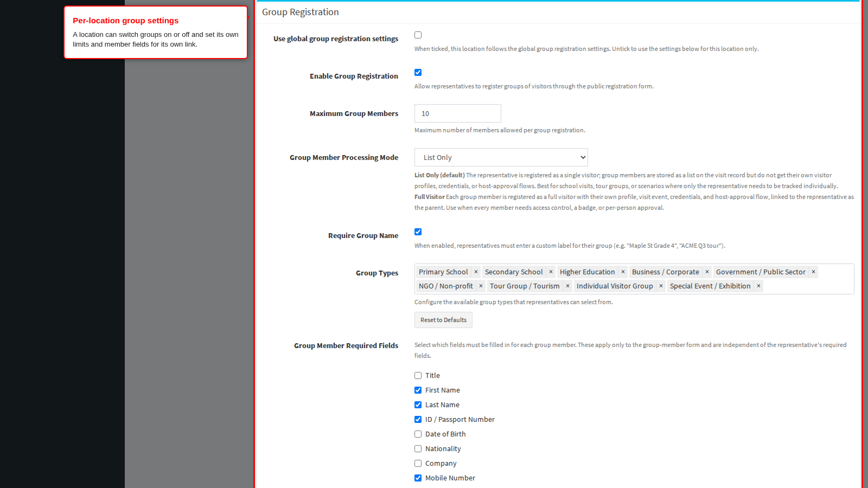Click the Special Event / Exhibition tag label
This screenshot has width=868, height=488.
point(710,286)
